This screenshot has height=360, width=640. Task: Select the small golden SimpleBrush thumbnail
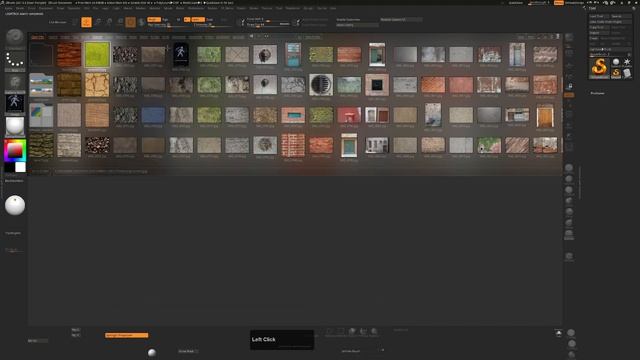(x=616, y=73)
